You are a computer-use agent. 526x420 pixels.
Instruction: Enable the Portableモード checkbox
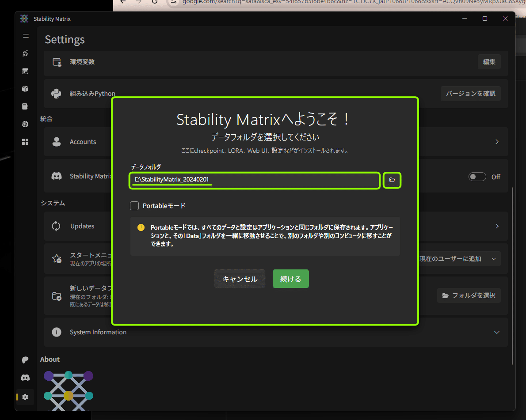point(134,205)
